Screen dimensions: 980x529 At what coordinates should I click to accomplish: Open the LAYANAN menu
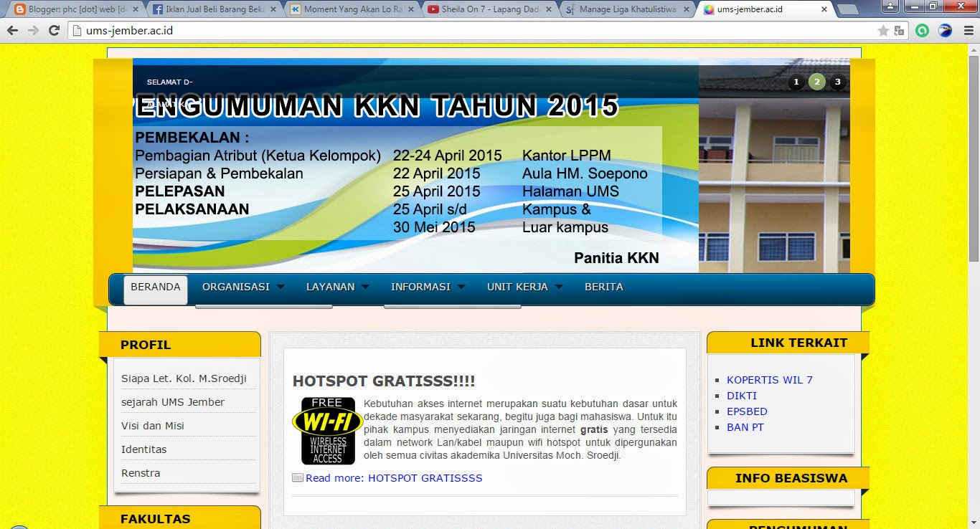[x=331, y=287]
